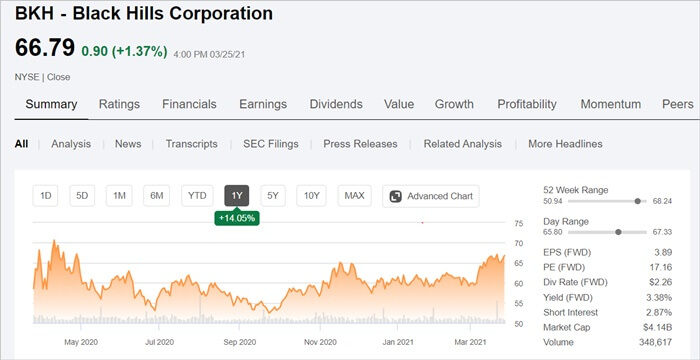Open the Ratings tab
This screenshot has width=700, height=360.
coord(119,105)
